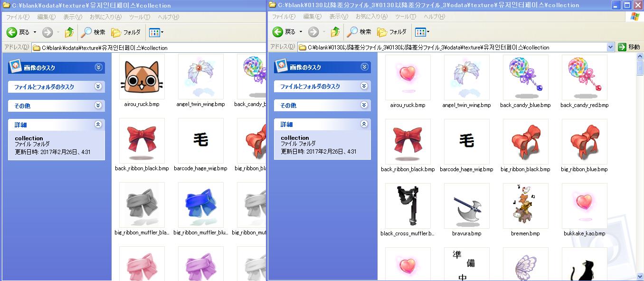Click vertical scrollbar down arrow in right window
Image resolution: width=644 pixels, height=281 pixels.
pos(640,276)
